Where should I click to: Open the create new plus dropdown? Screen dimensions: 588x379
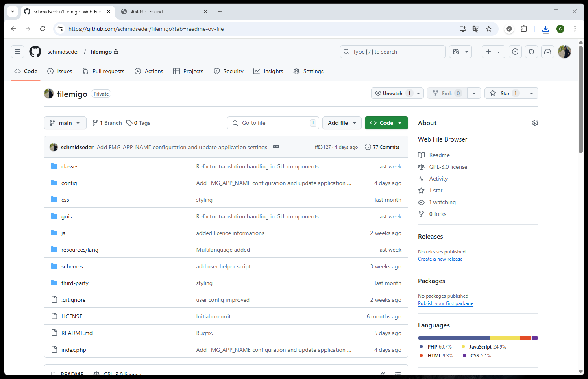pyautogui.click(x=493, y=52)
